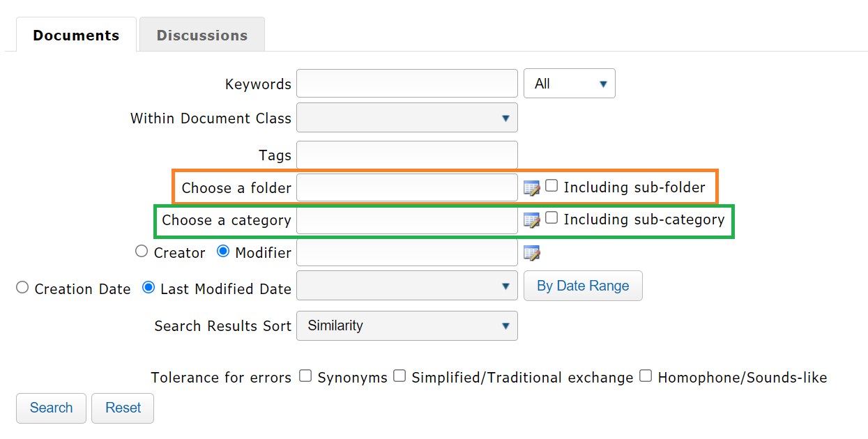Expand the Within Document Class dropdown
The height and width of the screenshot is (439, 868).
[x=406, y=118]
